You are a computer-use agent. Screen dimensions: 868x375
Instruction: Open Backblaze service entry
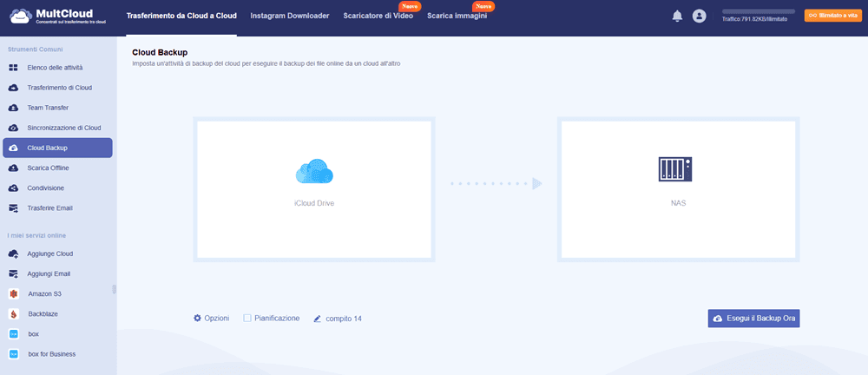pyautogui.click(x=43, y=314)
